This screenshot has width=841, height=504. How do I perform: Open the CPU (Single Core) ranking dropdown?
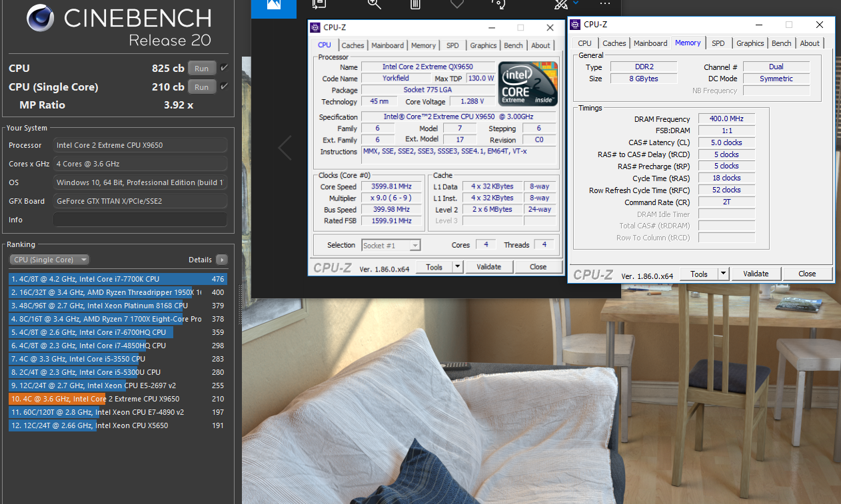(49, 260)
